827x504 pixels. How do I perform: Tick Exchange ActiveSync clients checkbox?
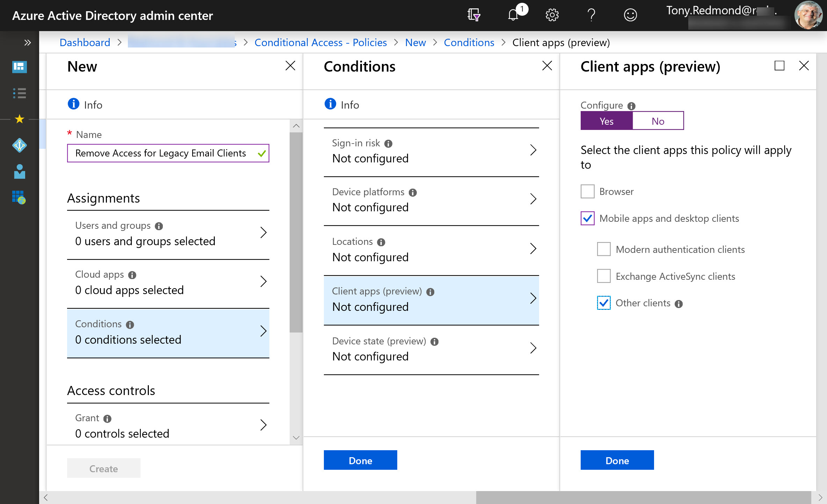point(604,276)
